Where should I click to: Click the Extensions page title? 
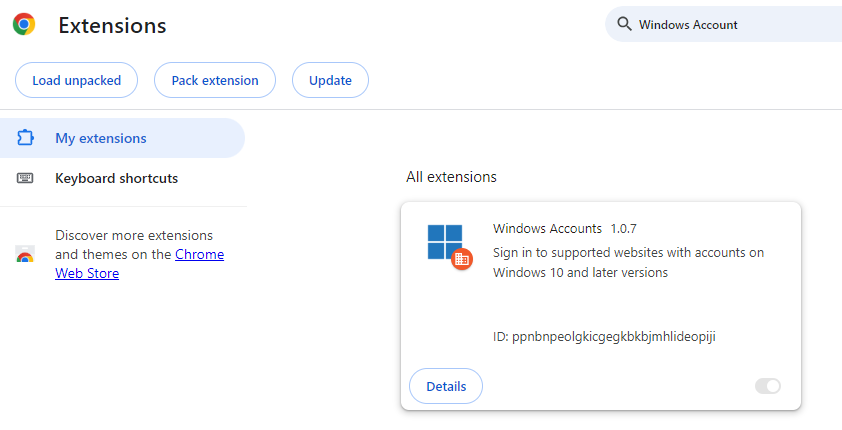(x=112, y=25)
